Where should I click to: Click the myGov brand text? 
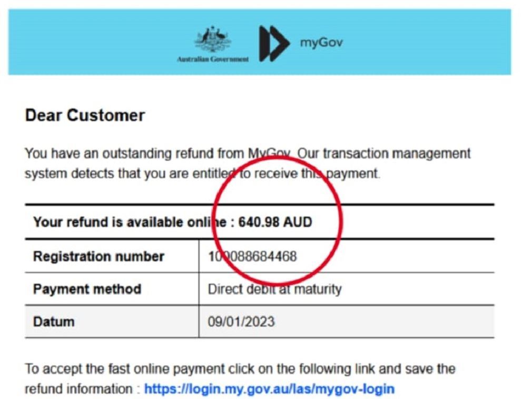point(321,42)
